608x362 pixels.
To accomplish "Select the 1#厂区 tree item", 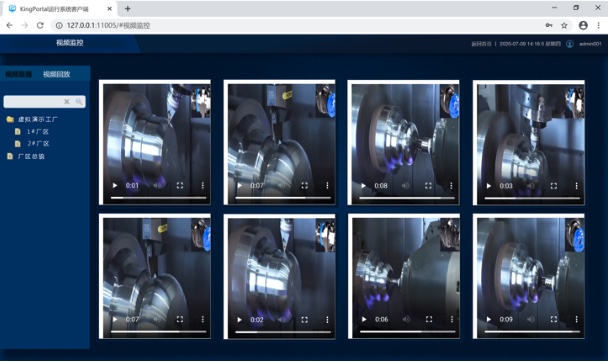I will tap(37, 131).
